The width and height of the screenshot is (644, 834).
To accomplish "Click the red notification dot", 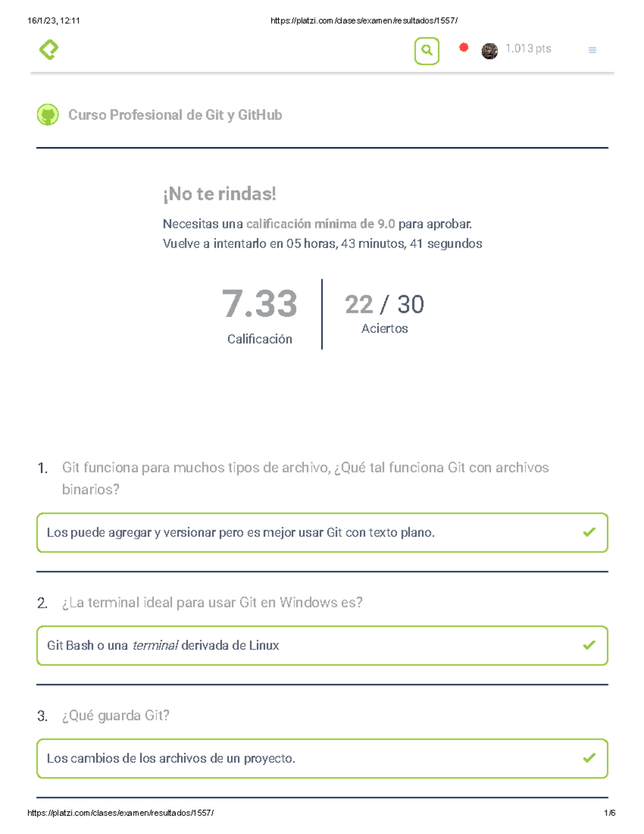I will 463,47.
